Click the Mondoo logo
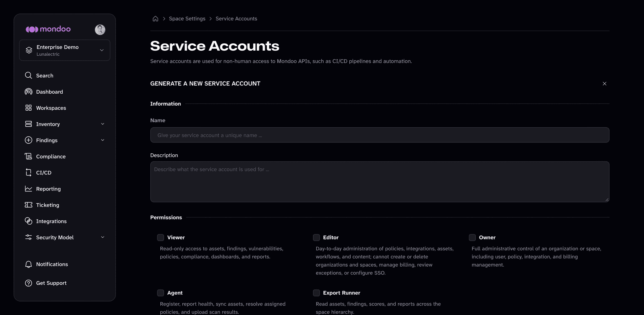Screen dimensions: 644x315 click(x=48, y=29)
